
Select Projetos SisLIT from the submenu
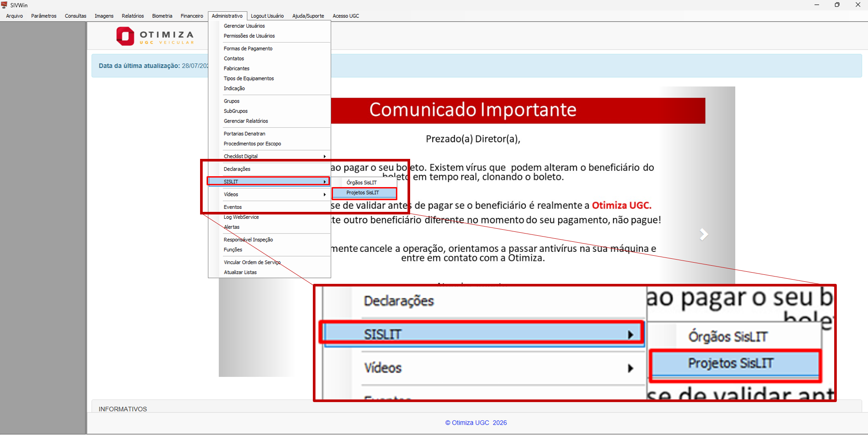coord(364,193)
